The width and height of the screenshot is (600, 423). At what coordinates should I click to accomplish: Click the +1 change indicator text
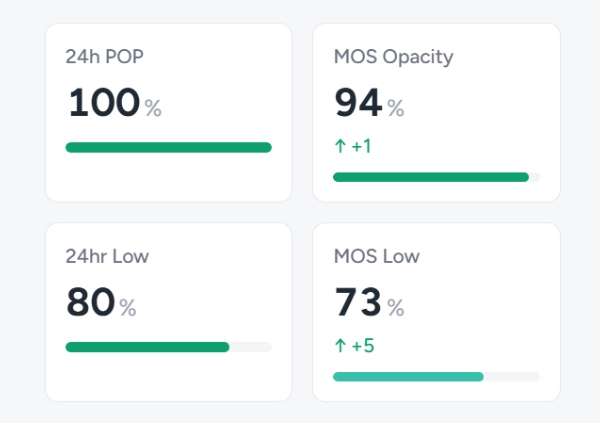[361, 147]
